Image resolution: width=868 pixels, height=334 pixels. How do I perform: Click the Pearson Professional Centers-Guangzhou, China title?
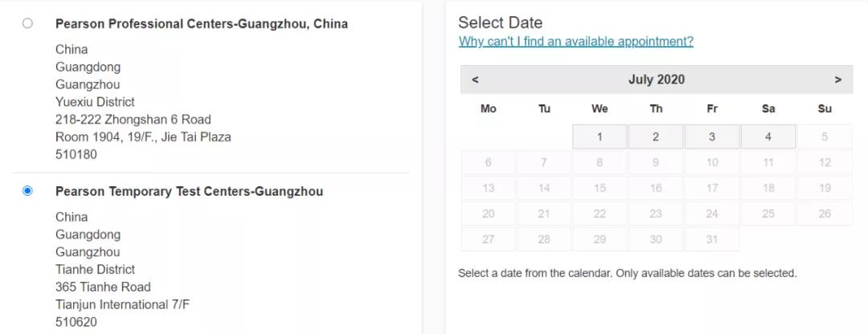click(202, 24)
